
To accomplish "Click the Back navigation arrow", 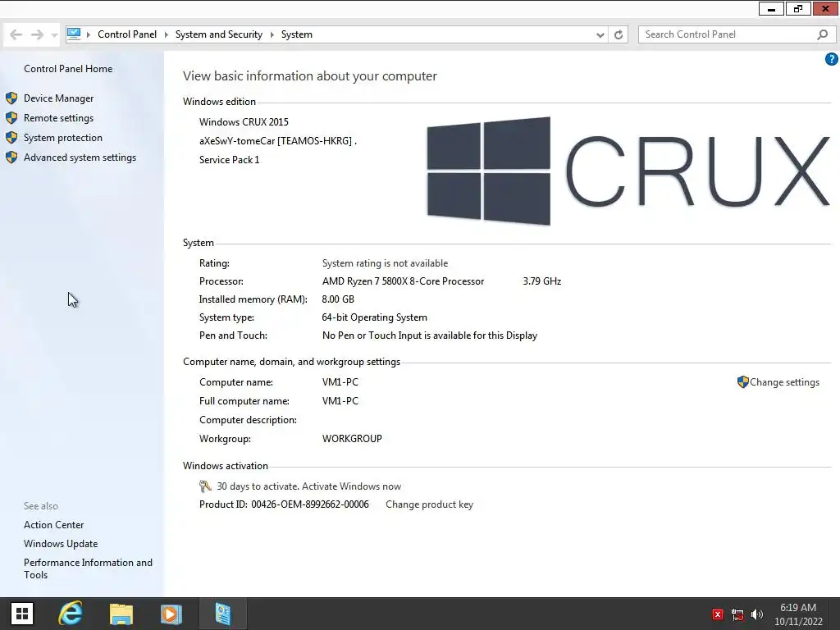I will click(16, 34).
